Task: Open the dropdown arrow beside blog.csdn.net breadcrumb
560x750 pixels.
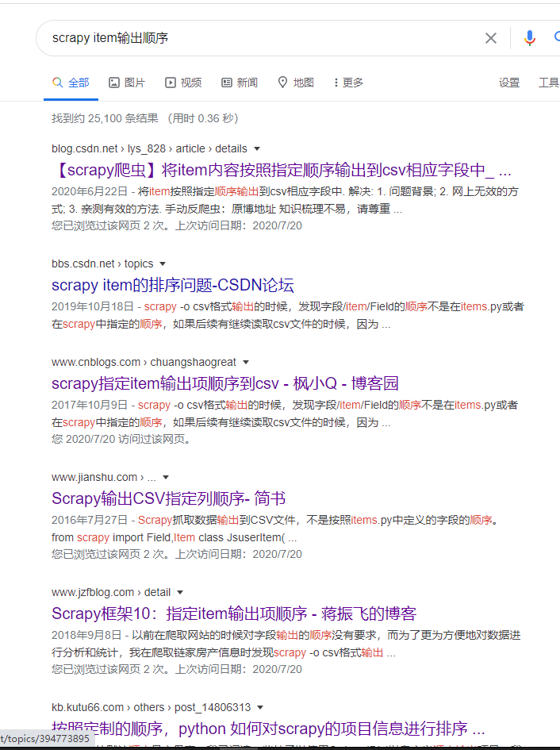Action: (x=257, y=148)
